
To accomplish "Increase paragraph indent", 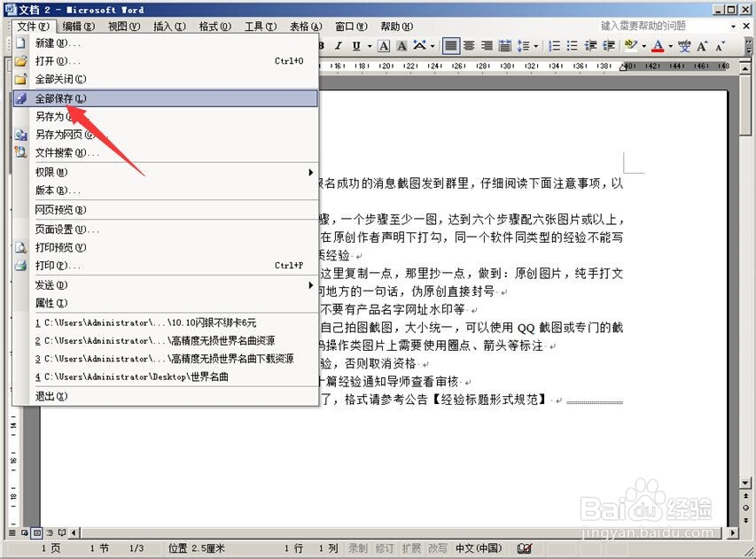I will click(608, 45).
